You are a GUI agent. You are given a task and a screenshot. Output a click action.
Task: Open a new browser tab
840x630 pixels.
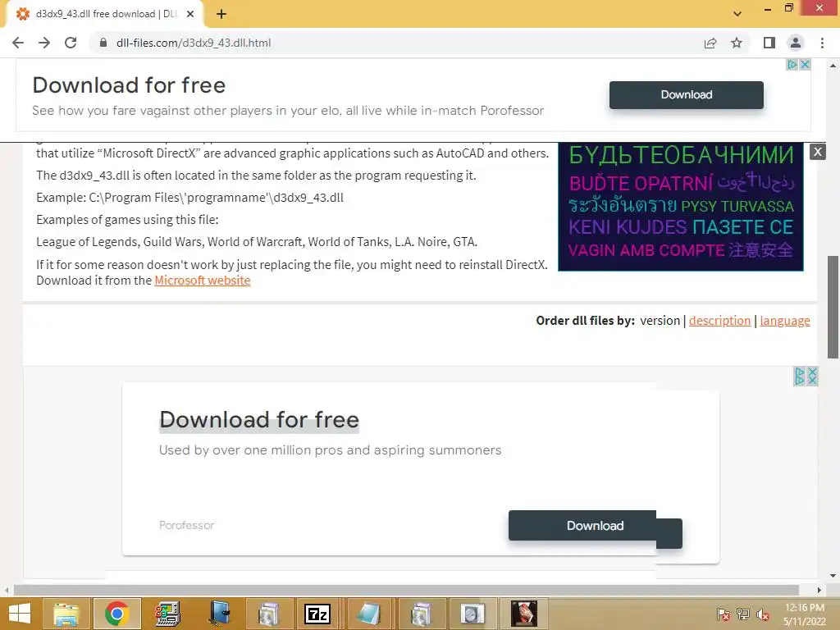221,15
